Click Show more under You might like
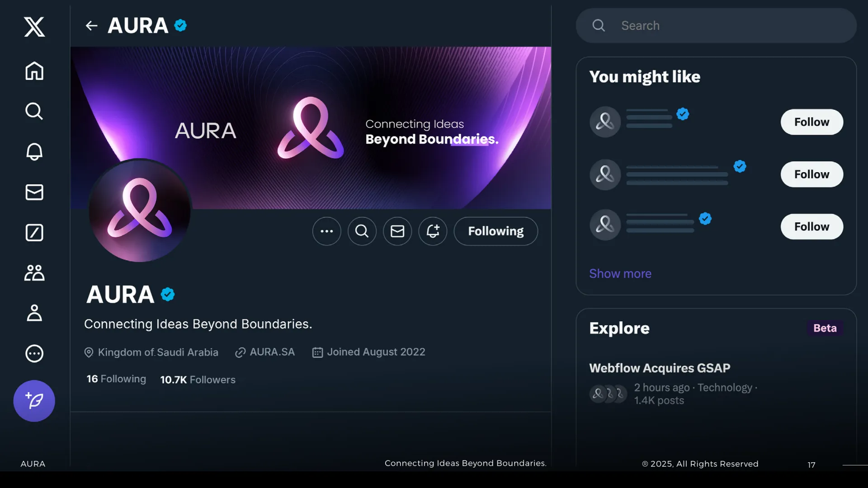The image size is (868, 488). click(x=620, y=274)
